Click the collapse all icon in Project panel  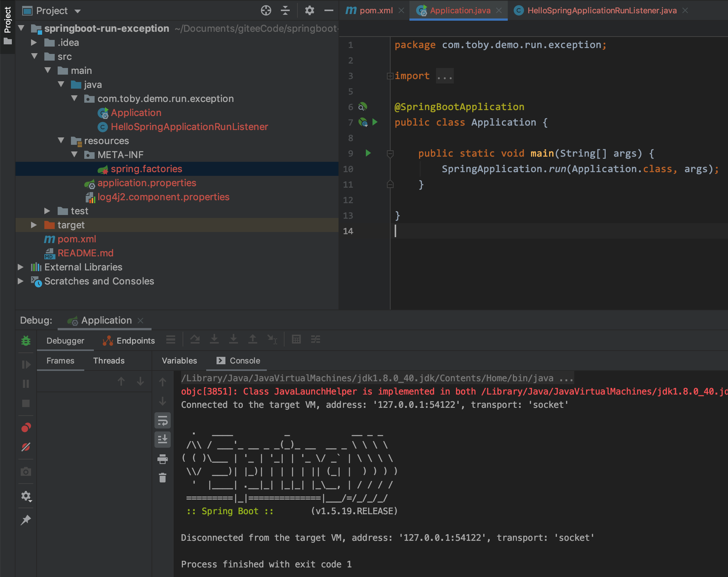pos(285,10)
